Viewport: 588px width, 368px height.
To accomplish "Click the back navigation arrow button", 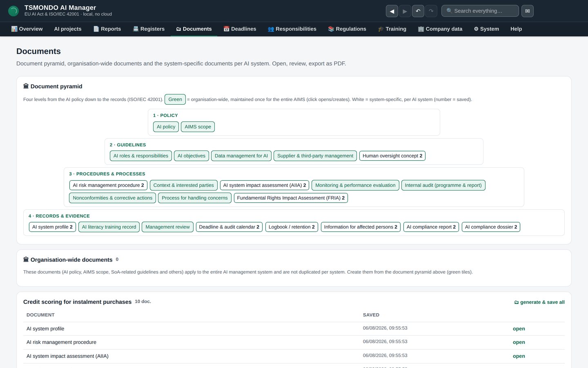I will click(x=392, y=11).
